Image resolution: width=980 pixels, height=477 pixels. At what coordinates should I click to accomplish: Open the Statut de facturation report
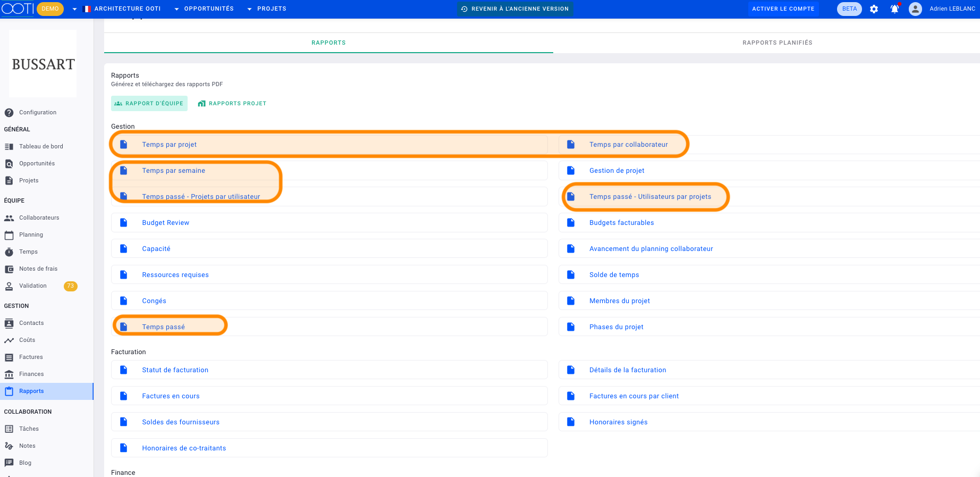pyautogui.click(x=329, y=370)
